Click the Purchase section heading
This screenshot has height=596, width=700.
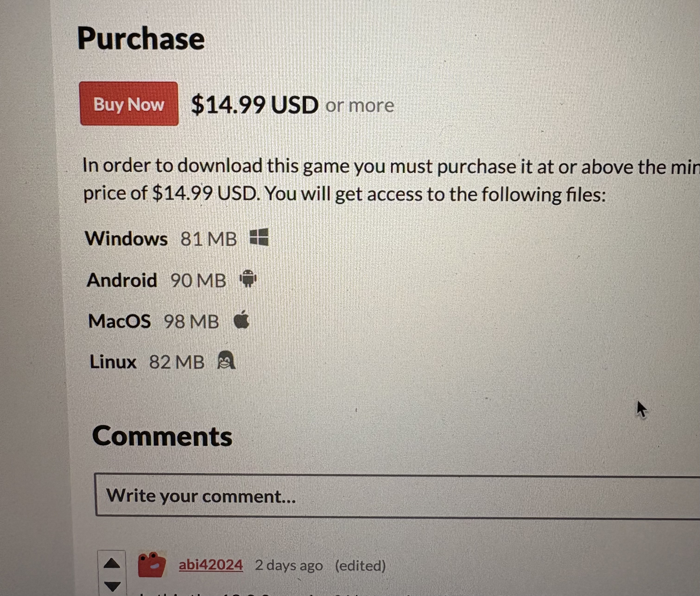141,38
